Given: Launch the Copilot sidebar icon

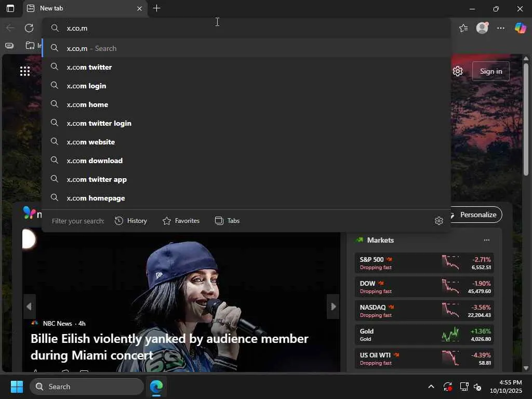Looking at the screenshot, I should click(520, 28).
